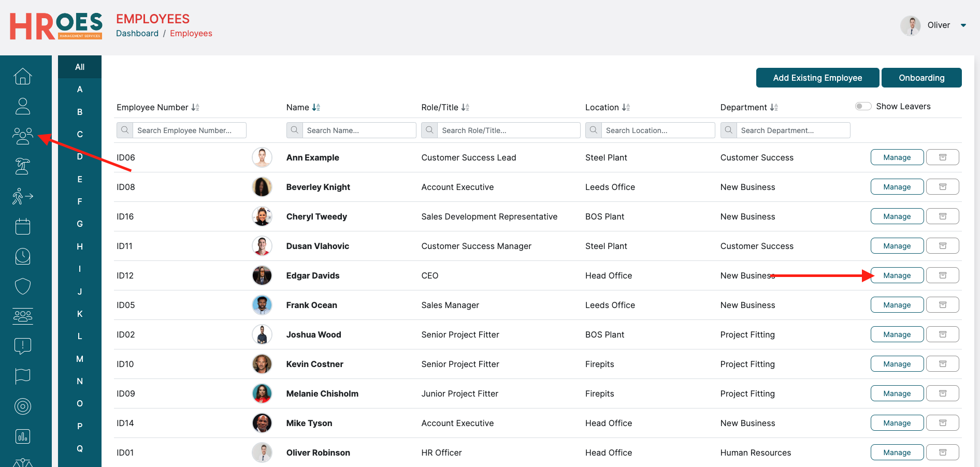The image size is (980, 467).
Task: Go to the Dashboard breadcrumb link
Action: tap(137, 33)
